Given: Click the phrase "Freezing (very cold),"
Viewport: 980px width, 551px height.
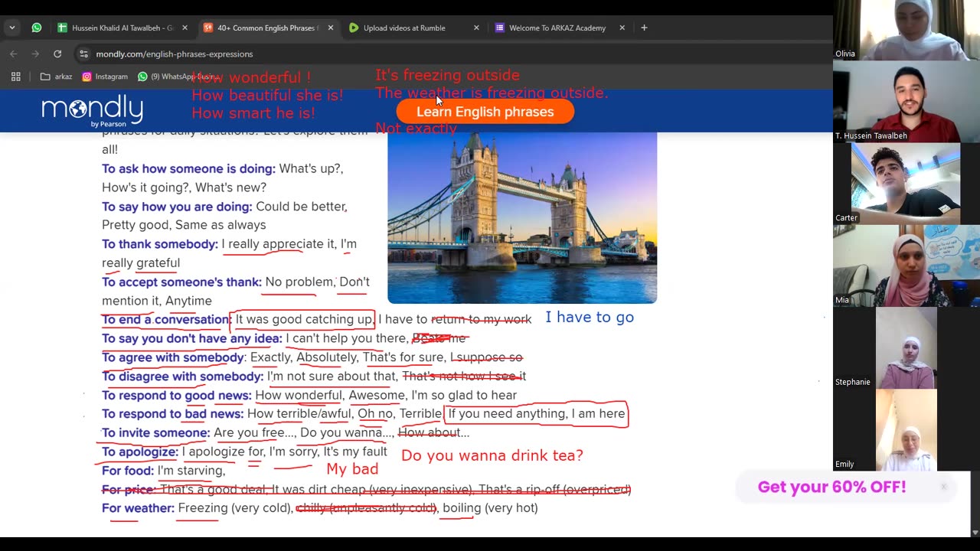Looking at the screenshot, I should pyautogui.click(x=235, y=508).
